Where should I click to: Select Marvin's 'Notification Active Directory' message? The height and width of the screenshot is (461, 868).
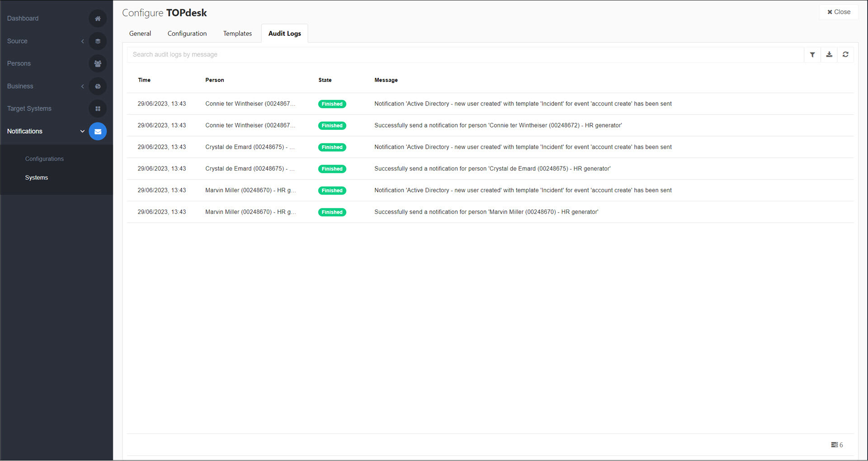[x=523, y=190]
